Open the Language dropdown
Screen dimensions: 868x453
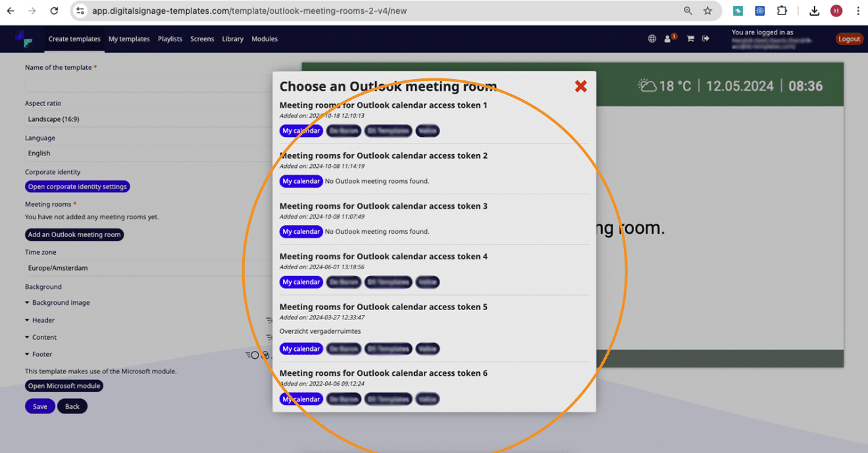[149, 153]
